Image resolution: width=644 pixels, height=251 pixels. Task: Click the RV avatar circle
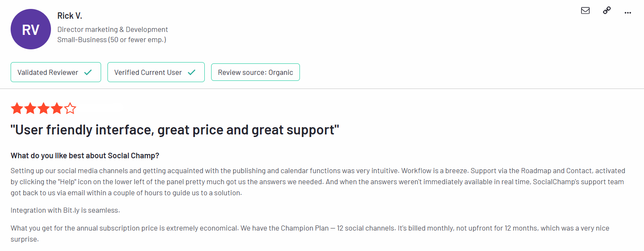pos(31,29)
